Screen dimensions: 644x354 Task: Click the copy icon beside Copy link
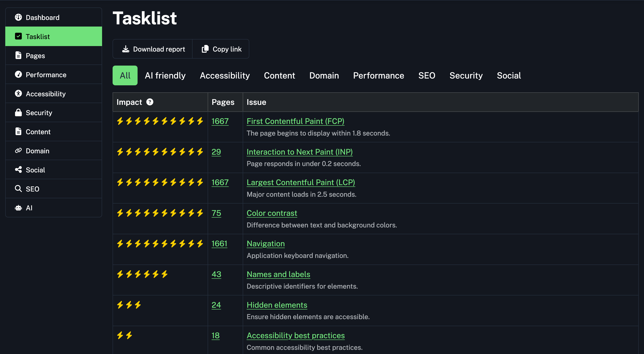(205, 49)
